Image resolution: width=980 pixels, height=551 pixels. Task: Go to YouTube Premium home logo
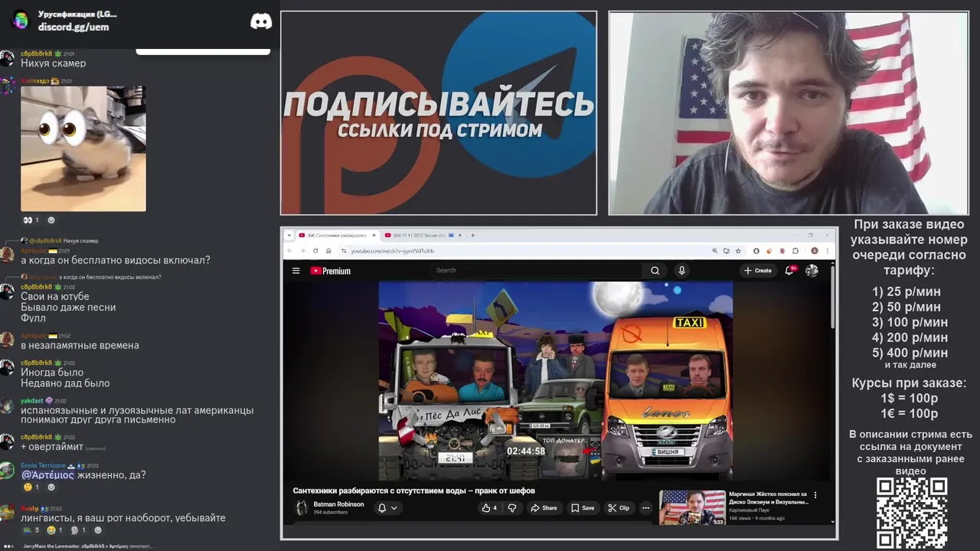[331, 271]
